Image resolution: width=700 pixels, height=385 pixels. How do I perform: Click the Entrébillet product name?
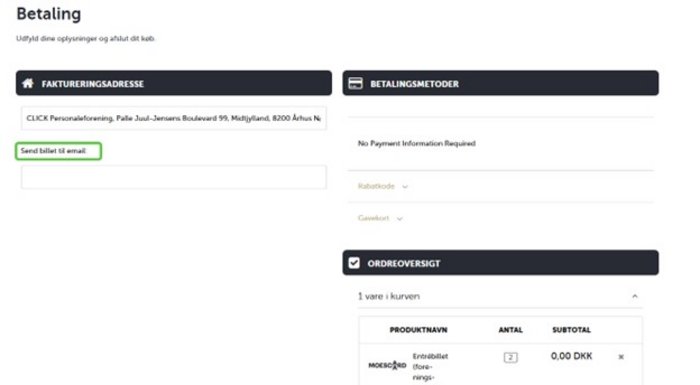430,367
